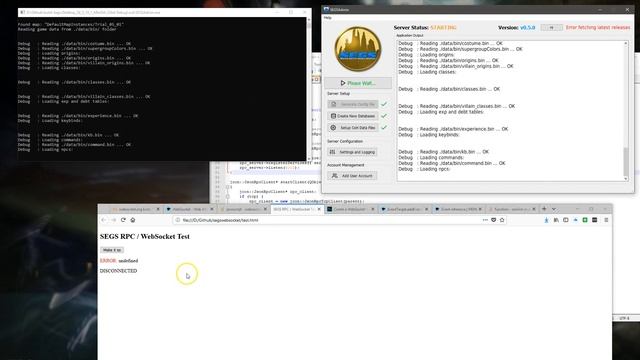Click scroll-down arrow of Application Output

626,178
